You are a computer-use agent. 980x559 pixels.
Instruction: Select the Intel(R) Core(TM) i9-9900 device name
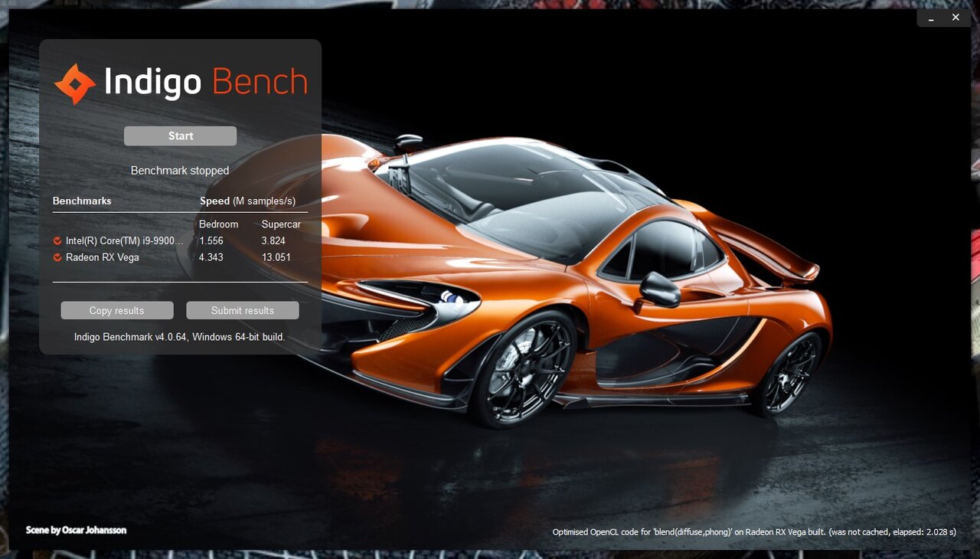coord(125,240)
